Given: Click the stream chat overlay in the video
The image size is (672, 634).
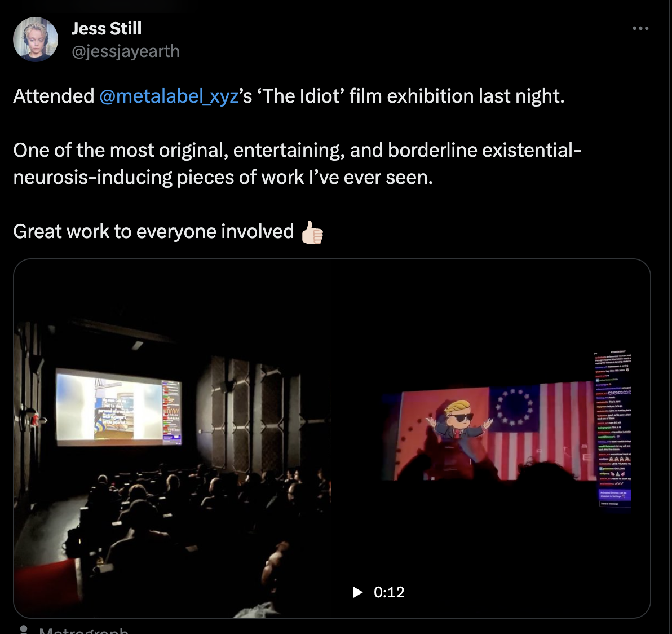Looking at the screenshot, I should pyautogui.click(x=613, y=429).
